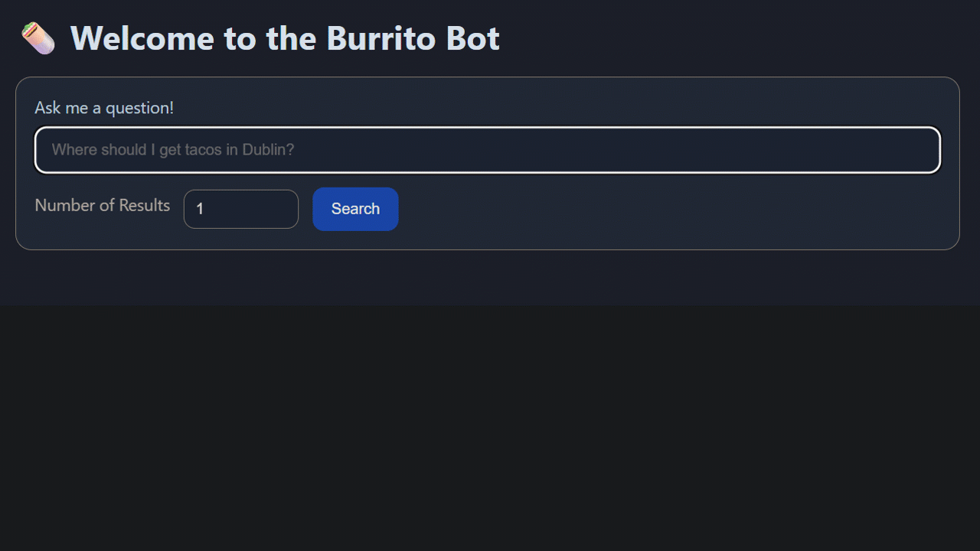Click the tacos in Dublin placeholder text
980x551 pixels.
pyautogui.click(x=173, y=150)
